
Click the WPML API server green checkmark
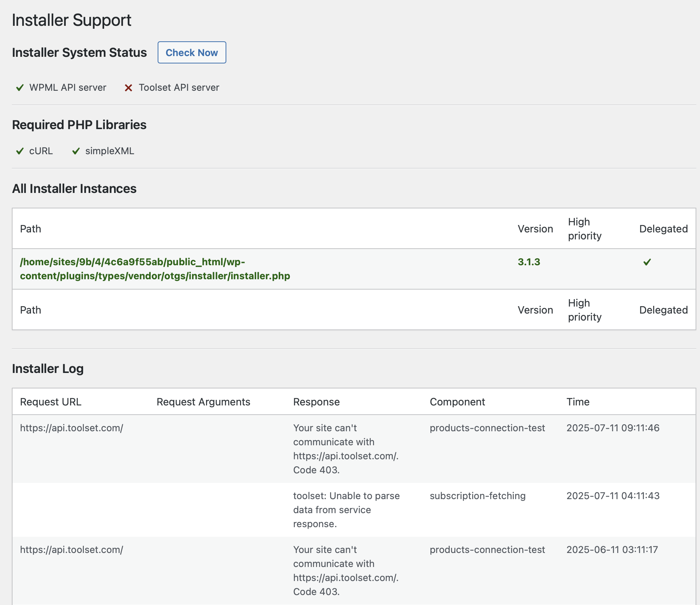click(20, 88)
